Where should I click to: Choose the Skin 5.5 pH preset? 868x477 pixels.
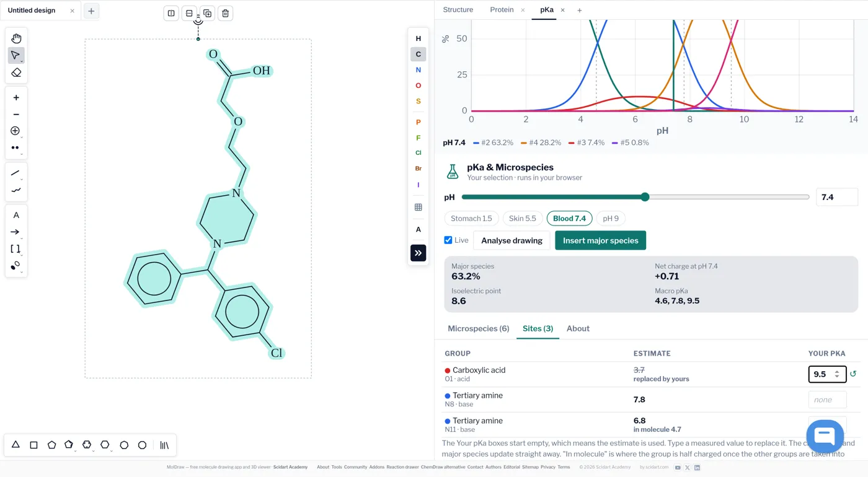point(523,218)
